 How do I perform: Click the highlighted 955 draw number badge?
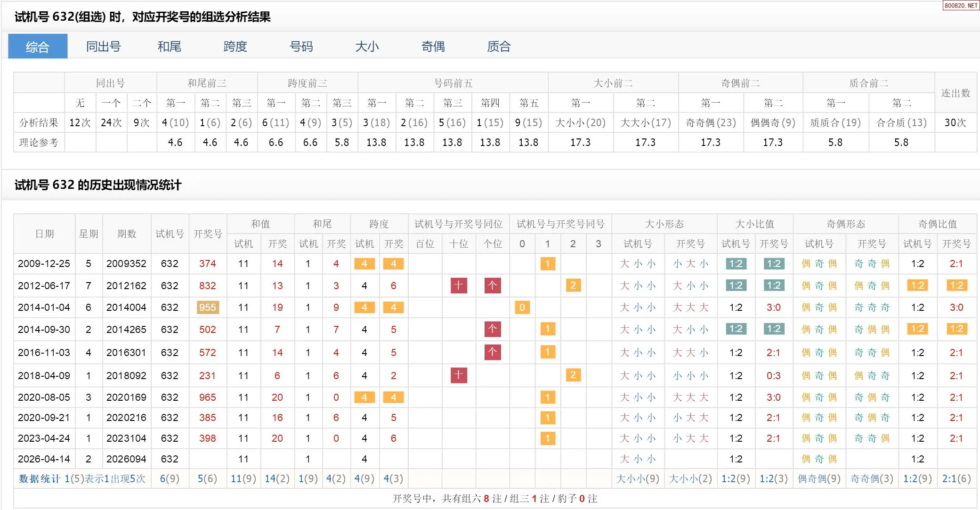207,308
